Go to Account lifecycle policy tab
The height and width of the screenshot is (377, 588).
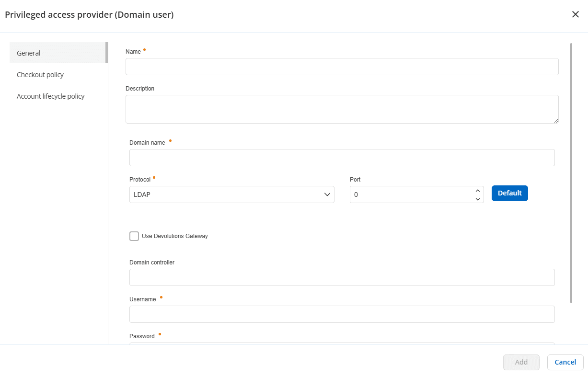coord(50,96)
